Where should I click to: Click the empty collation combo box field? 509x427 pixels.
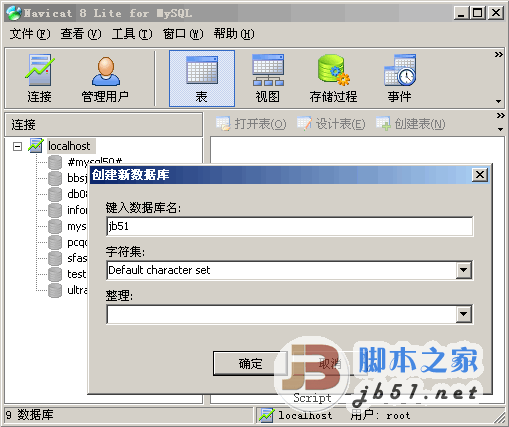click(290, 314)
